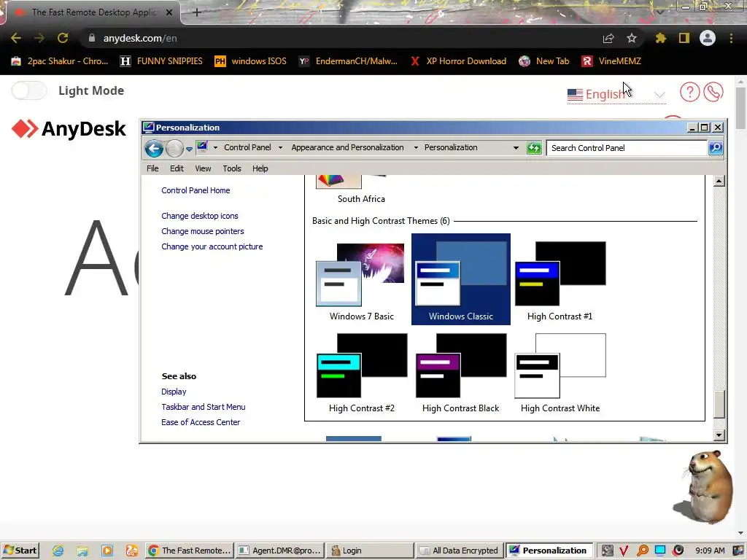Switch to All Data Encrypted taskbar window
Screen dimensions: 747x560
coord(459,551)
